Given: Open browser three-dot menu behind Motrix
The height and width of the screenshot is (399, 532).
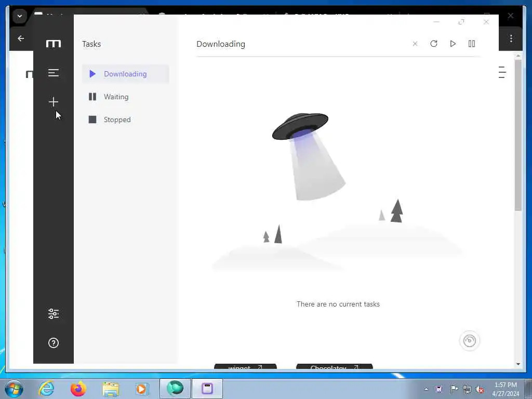Looking at the screenshot, I should coord(511,38).
